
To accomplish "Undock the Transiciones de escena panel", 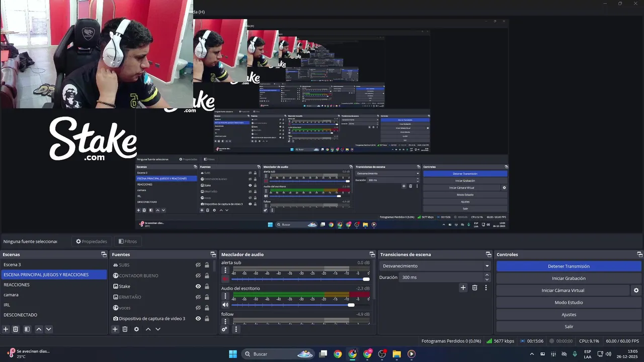I will (x=489, y=254).
